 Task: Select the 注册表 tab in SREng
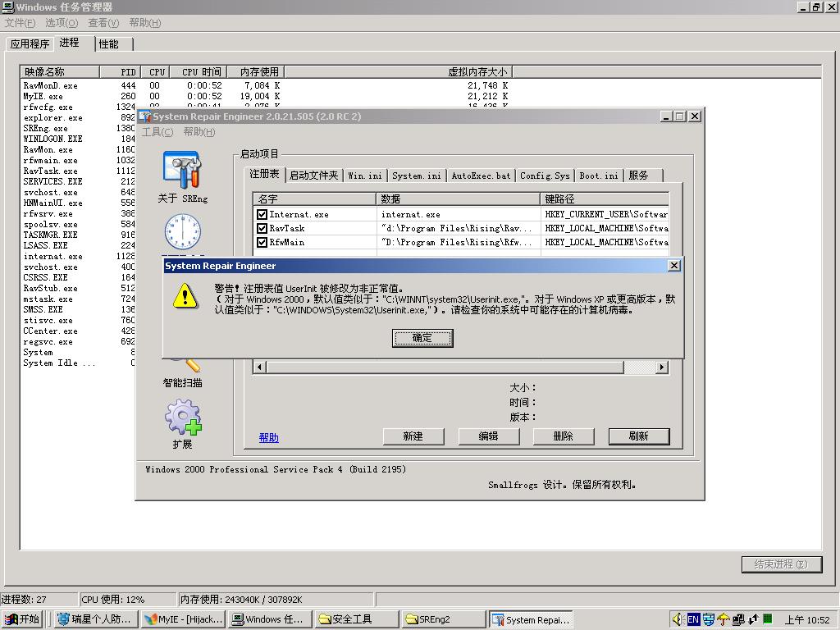pyautogui.click(x=264, y=174)
